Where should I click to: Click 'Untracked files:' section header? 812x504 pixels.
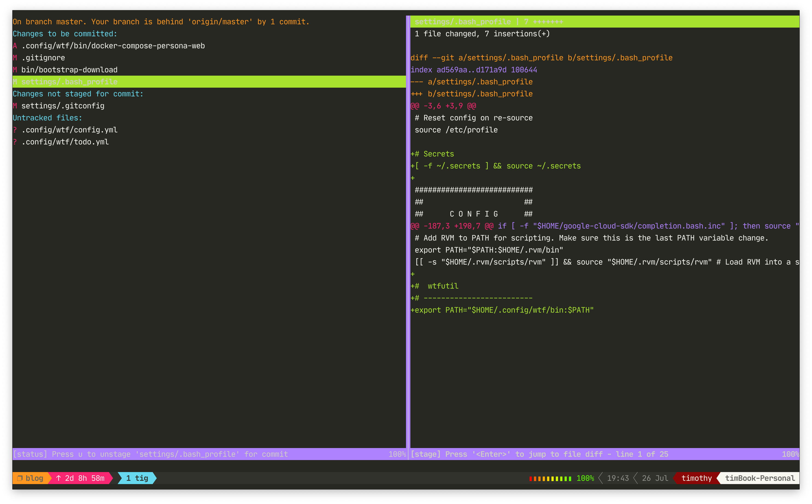[x=47, y=118]
